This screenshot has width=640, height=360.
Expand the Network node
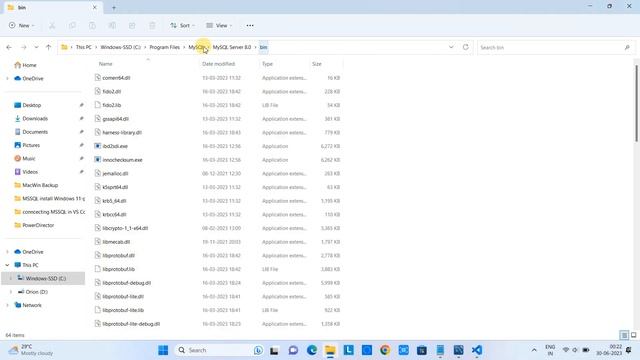[x=7, y=305]
